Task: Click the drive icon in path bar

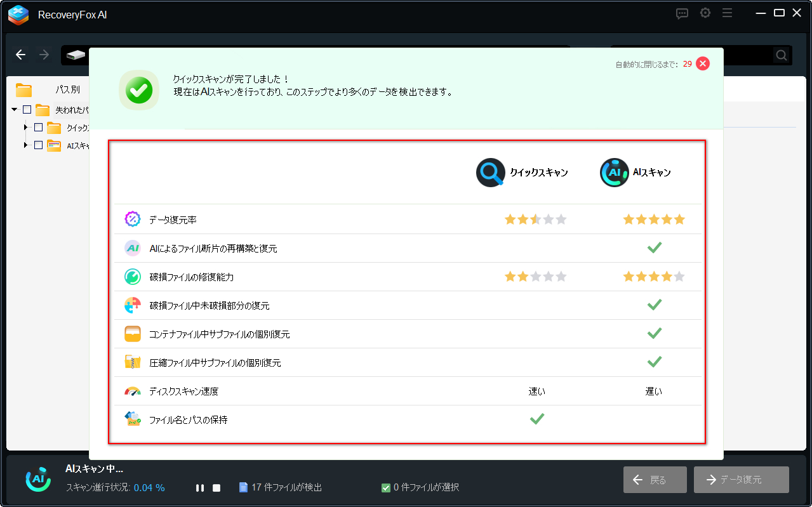Action: pos(76,55)
